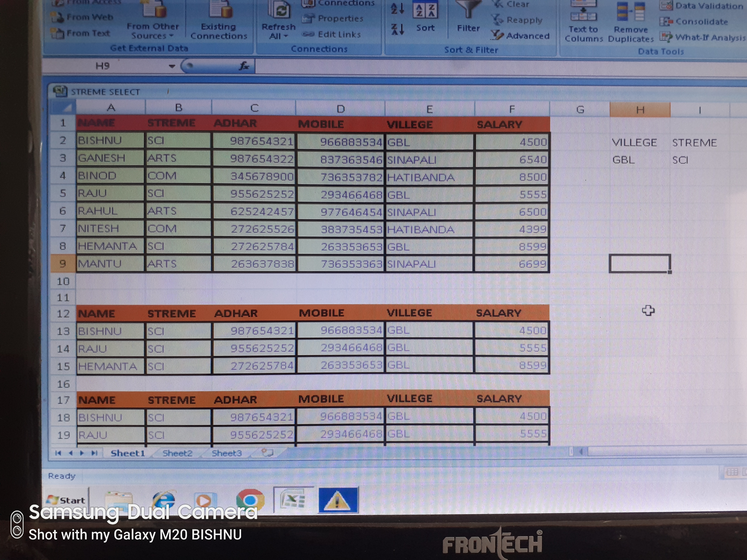Image resolution: width=747 pixels, height=560 pixels.
Task: Expand From Other Sources dropdown
Action: click(171, 36)
